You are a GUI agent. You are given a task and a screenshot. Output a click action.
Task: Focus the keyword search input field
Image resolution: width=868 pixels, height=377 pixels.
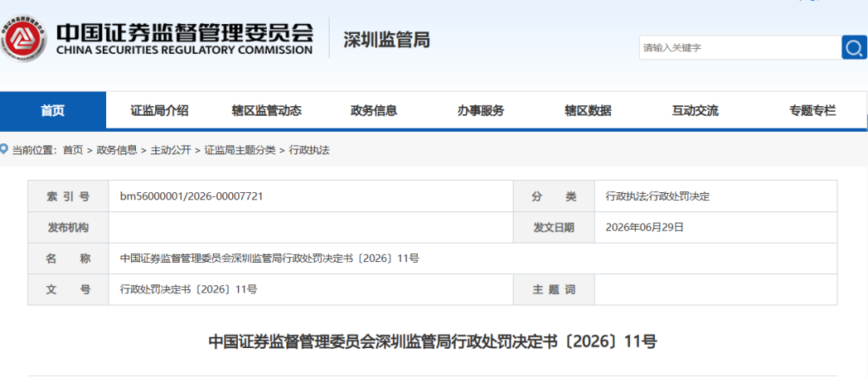[x=741, y=47]
